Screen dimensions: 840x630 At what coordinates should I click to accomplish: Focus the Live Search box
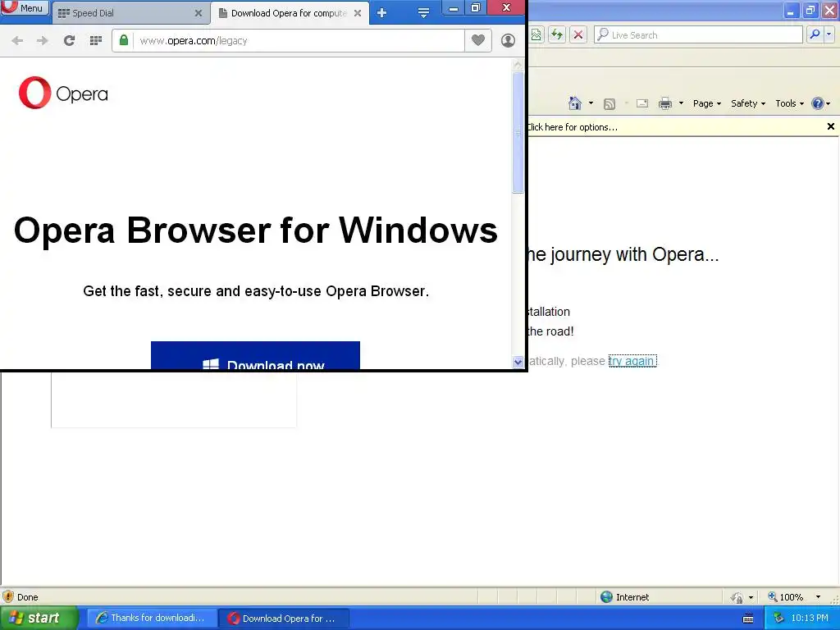699,34
